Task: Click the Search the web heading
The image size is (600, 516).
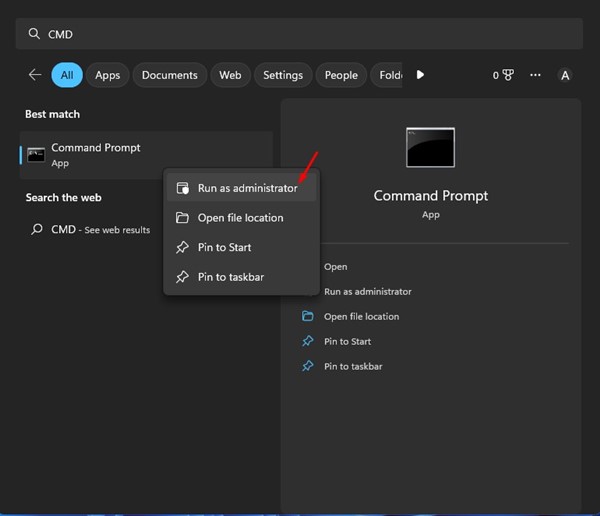Action: coord(64,198)
